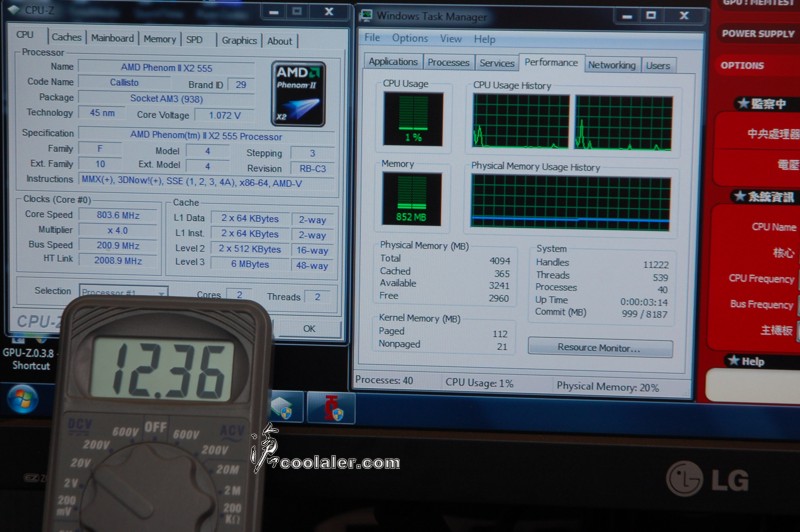Click the Code Name Callisto value
The height and width of the screenshot is (532, 800).
(x=124, y=82)
